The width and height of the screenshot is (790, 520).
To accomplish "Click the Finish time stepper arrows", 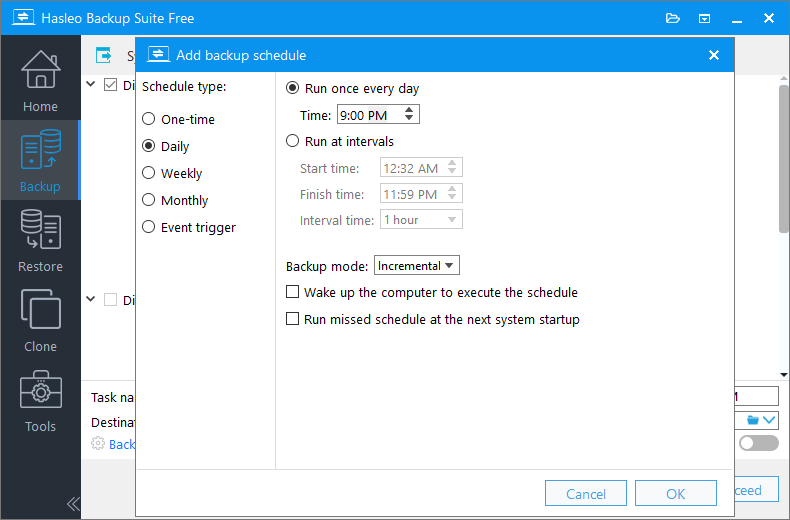I will (452, 193).
